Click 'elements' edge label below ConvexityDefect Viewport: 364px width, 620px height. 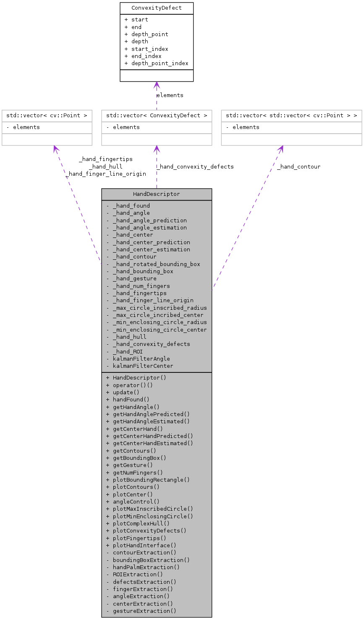170,95
